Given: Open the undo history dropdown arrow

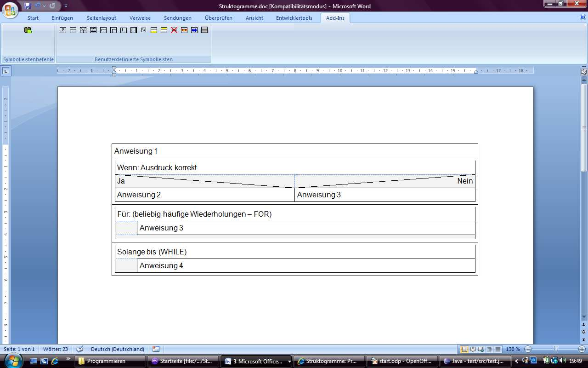Looking at the screenshot, I should pos(44,6).
